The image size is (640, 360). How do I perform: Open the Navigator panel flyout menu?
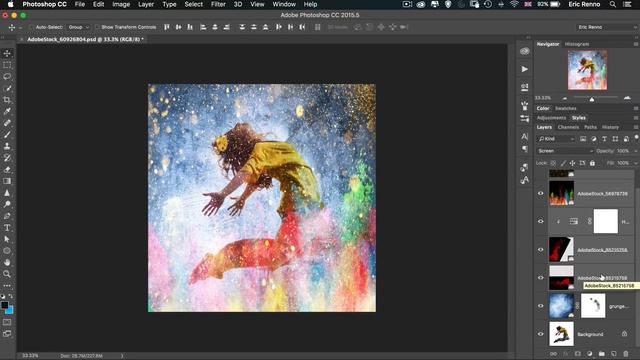pos(636,44)
